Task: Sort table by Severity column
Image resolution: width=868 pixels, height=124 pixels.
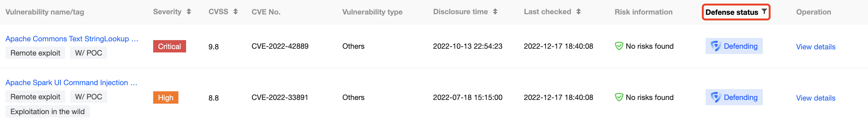Action: (189, 12)
